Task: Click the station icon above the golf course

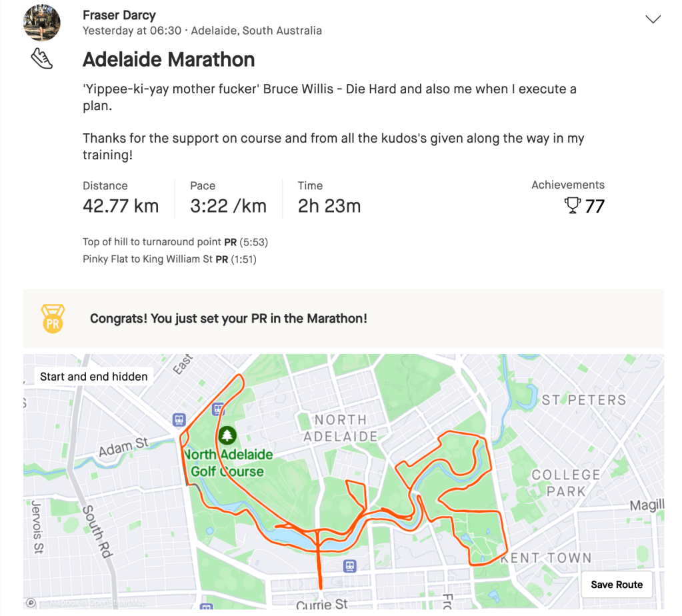Action: pos(217,409)
